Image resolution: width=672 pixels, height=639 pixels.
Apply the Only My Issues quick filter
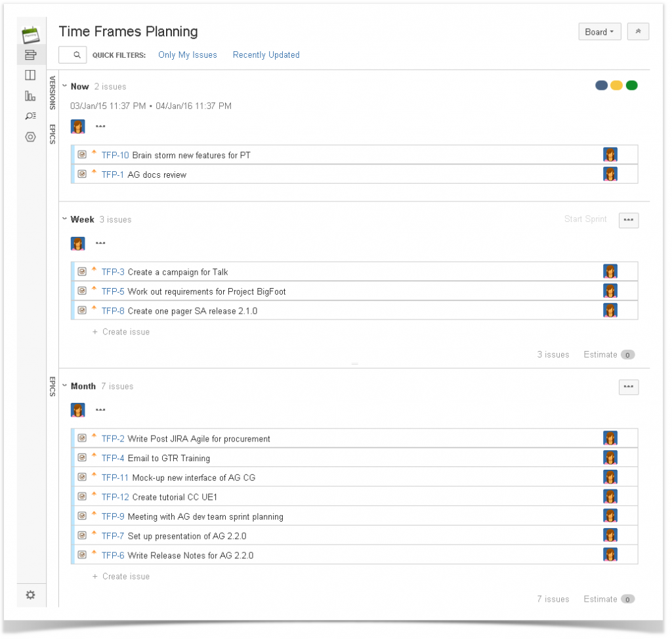[188, 54]
